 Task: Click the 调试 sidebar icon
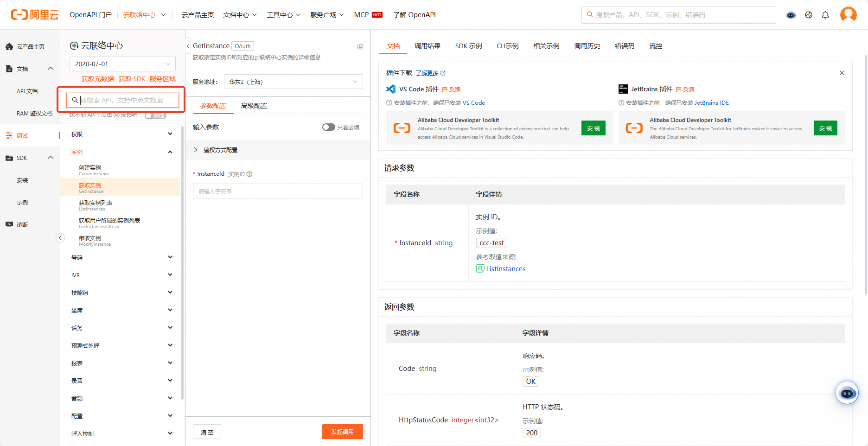pyautogui.click(x=9, y=135)
